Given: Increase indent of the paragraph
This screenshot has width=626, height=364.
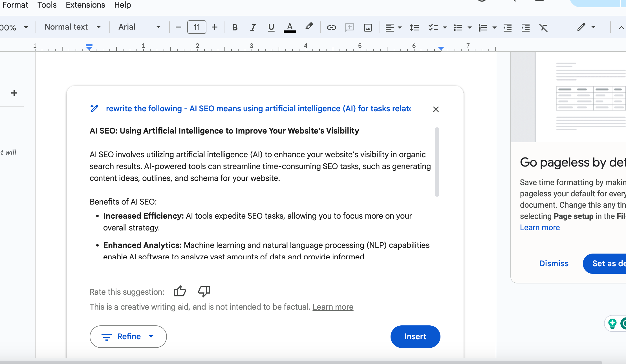Looking at the screenshot, I should [x=525, y=27].
